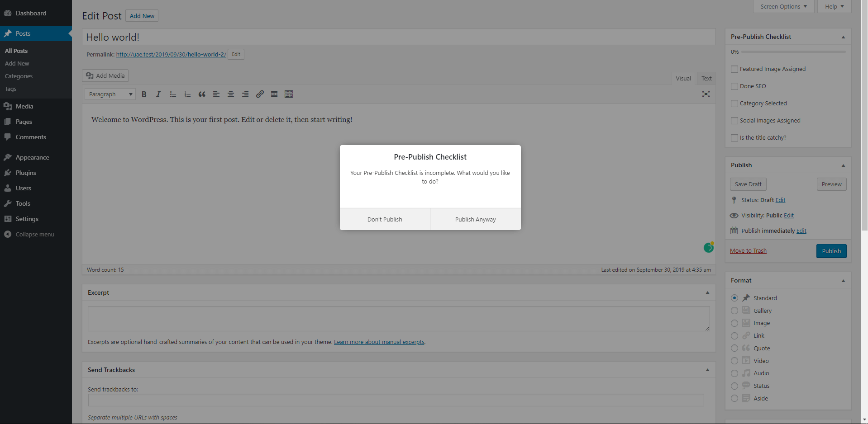The image size is (868, 424).
Task: Apply blockquote formatting
Action: coord(202,94)
